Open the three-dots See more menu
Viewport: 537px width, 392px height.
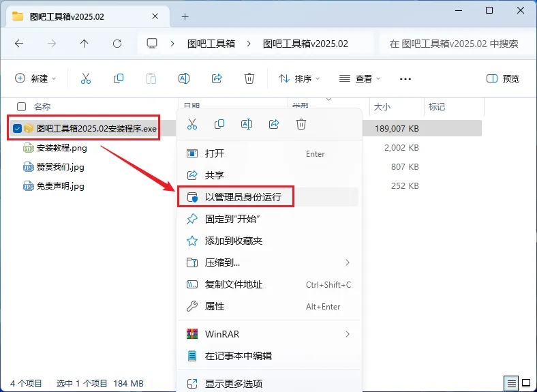tap(405, 79)
